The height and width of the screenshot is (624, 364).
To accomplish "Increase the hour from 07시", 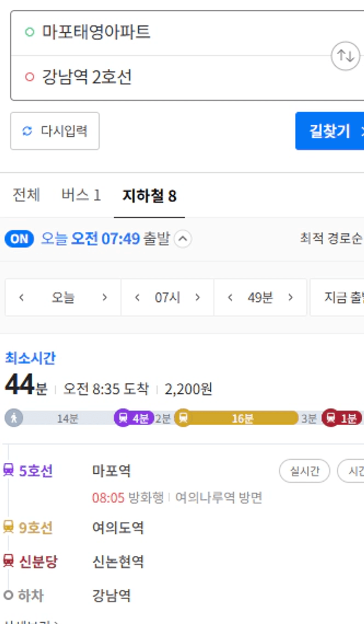I will point(198,297).
